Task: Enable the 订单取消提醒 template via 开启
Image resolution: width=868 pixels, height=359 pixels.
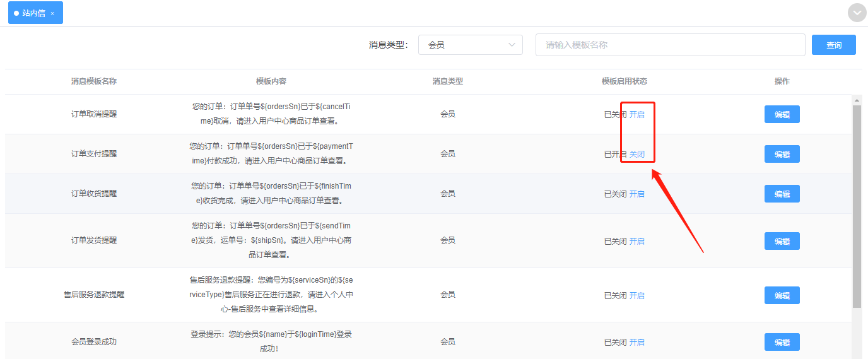Action: click(637, 114)
